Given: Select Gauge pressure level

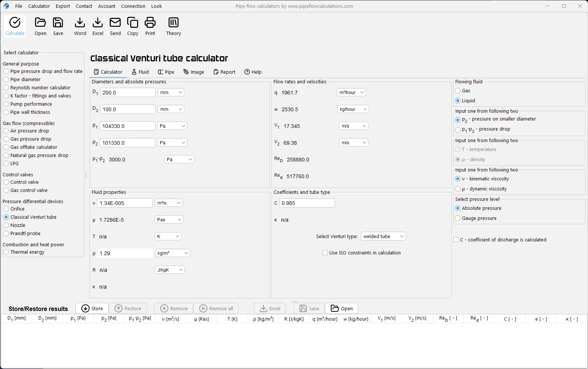Looking at the screenshot, I should (476, 218).
